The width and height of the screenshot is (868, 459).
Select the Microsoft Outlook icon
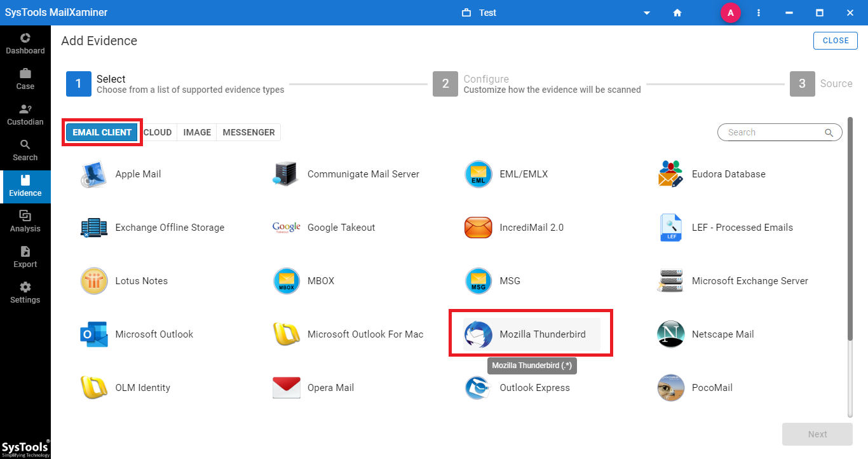[94, 334]
